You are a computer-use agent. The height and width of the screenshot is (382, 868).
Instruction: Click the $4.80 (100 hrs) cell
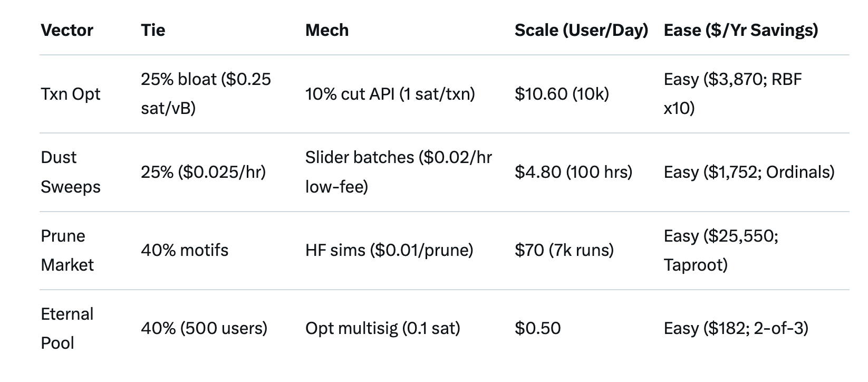point(573,172)
